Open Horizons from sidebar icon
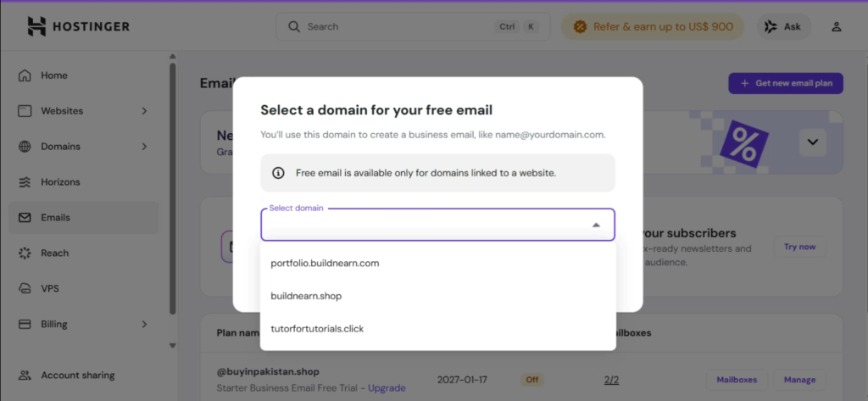Image resolution: width=868 pixels, height=401 pixels. click(x=25, y=182)
